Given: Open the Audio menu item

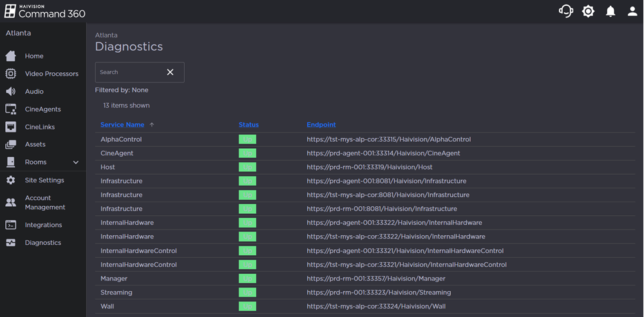Looking at the screenshot, I should pos(34,91).
